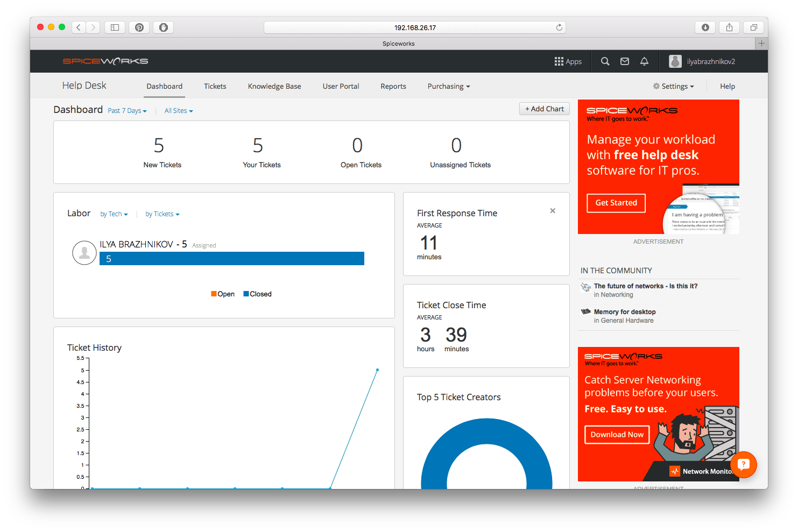The height and width of the screenshot is (532, 798).
Task: Open the Apps grid menu
Action: coord(568,61)
